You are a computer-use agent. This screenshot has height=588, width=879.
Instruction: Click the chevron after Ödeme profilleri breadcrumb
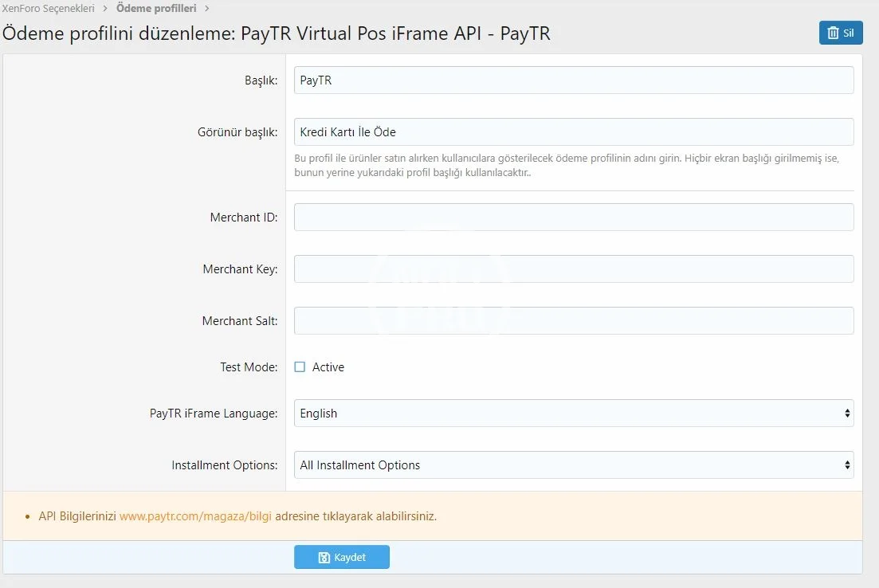tap(207, 9)
